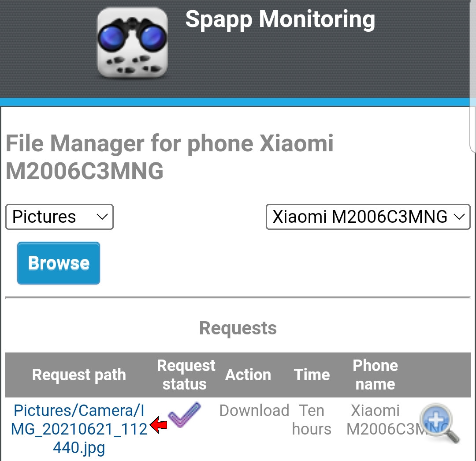Open the IMG_20210621_112440.jpg file link

coord(79,429)
